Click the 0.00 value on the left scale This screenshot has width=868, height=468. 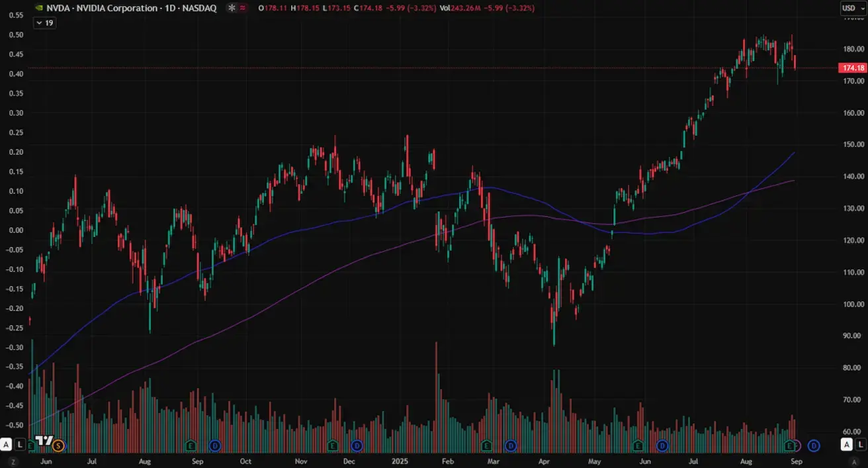15,230
